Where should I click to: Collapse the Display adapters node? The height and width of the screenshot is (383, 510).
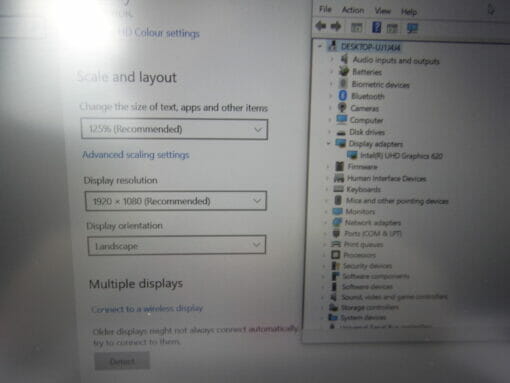[328, 143]
